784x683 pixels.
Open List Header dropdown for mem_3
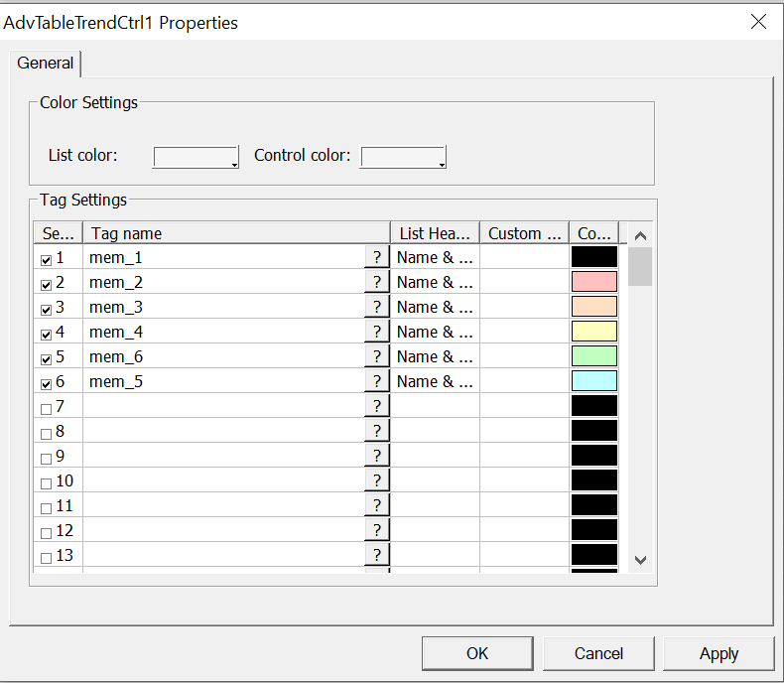coord(435,307)
